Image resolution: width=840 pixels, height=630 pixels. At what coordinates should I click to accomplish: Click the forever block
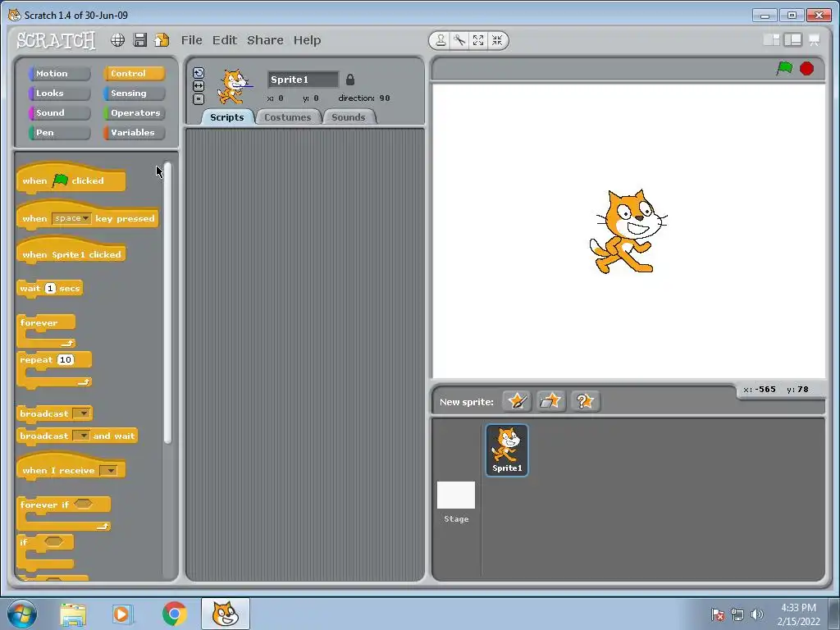(x=46, y=330)
